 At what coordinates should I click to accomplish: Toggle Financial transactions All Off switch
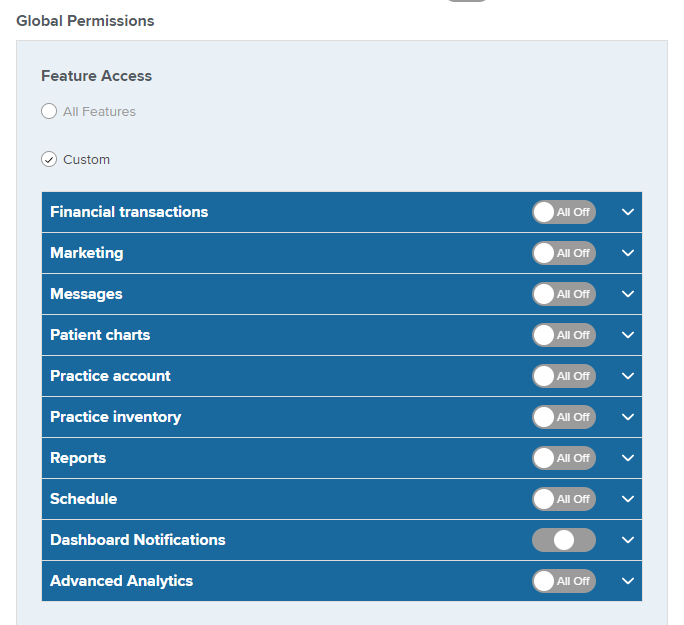[564, 212]
